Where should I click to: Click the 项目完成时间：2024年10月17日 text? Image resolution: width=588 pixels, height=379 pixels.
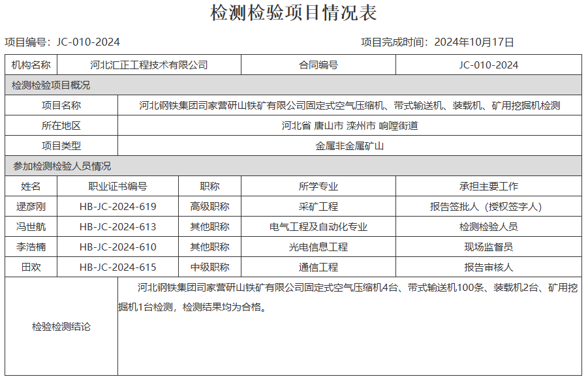[437, 42]
